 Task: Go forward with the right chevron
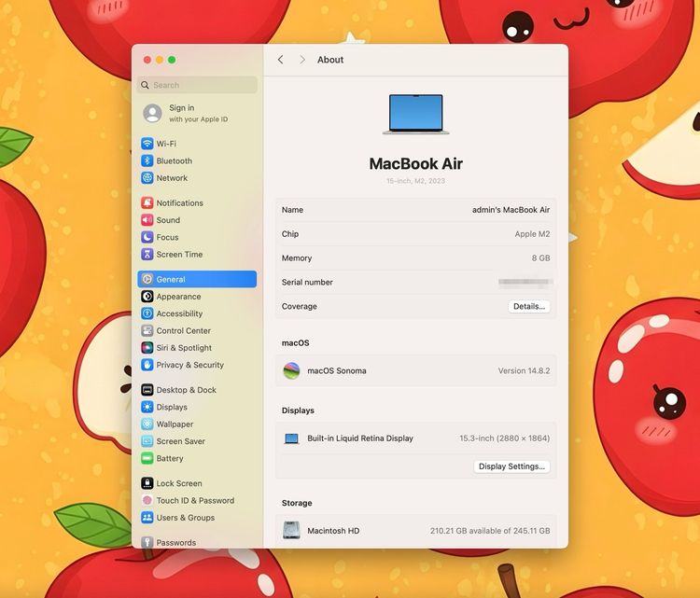click(x=302, y=60)
